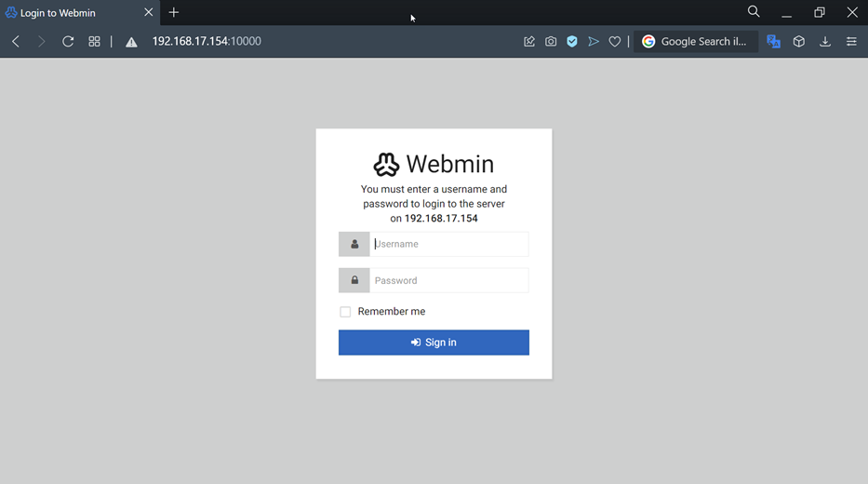This screenshot has height=484, width=868.
Task: Open the cube extensions icon
Action: [x=799, y=42]
